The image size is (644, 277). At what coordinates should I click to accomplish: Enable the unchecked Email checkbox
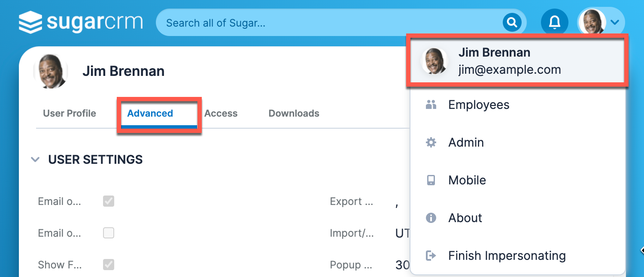109,233
